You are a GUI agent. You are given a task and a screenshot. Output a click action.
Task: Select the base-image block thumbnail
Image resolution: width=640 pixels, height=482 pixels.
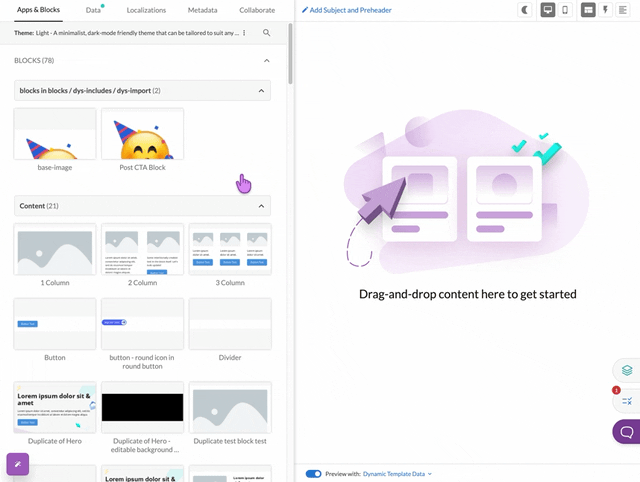pos(55,134)
